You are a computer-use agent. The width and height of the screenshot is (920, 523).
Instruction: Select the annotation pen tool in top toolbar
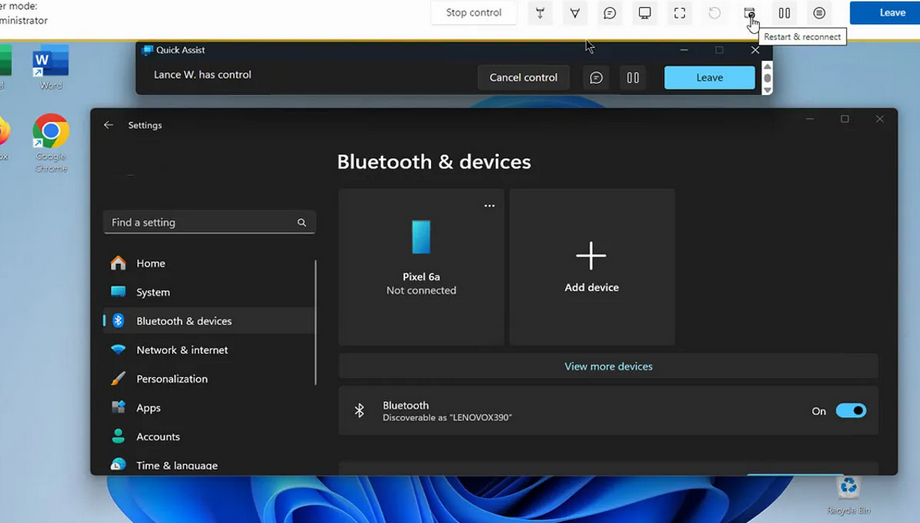pos(575,13)
